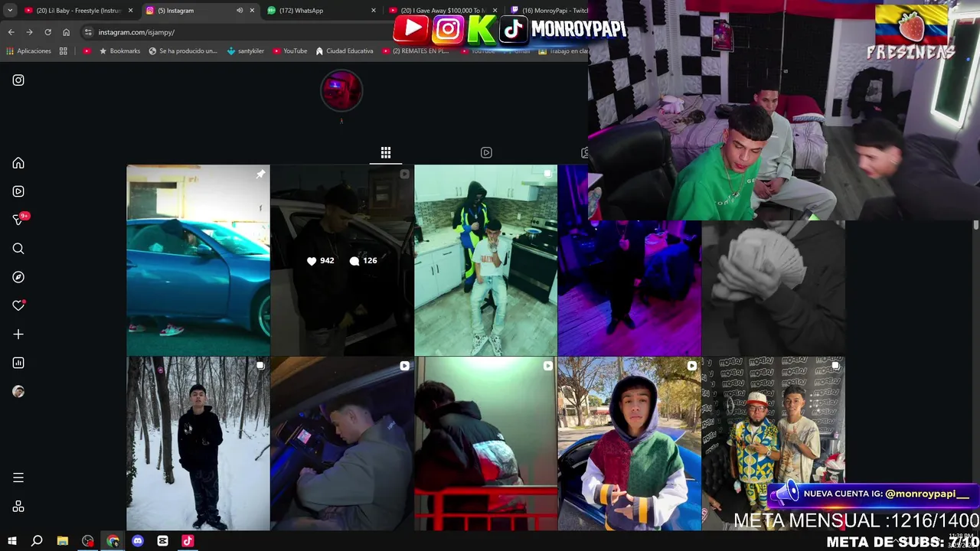Open Windows taskbar search
Image resolution: width=980 pixels, height=551 pixels.
coord(37,541)
